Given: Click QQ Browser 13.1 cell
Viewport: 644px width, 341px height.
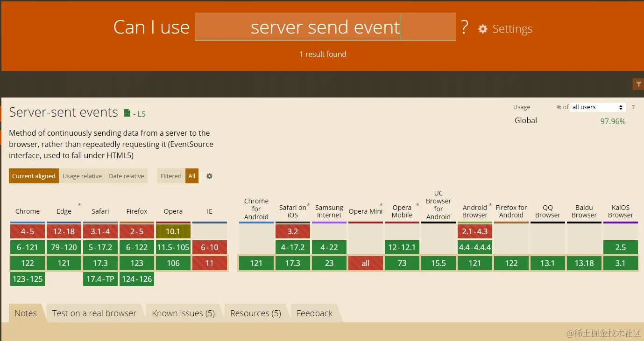Looking at the screenshot, I should 548,263.
